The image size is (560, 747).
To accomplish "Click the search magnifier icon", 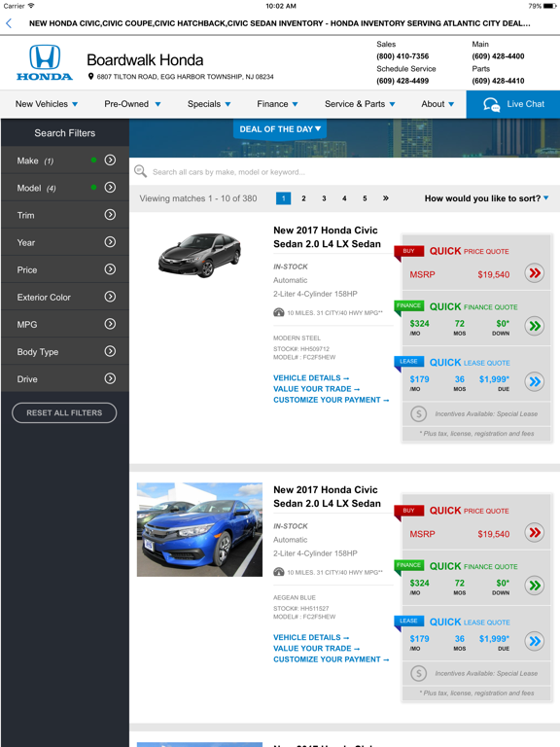I will [140, 171].
